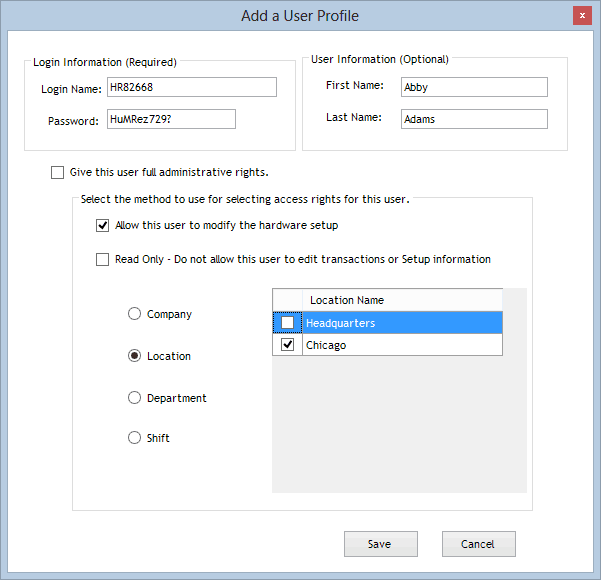601x580 pixels.
Task: Tick the Headquarters location checkbox
Action: (287, 323)
